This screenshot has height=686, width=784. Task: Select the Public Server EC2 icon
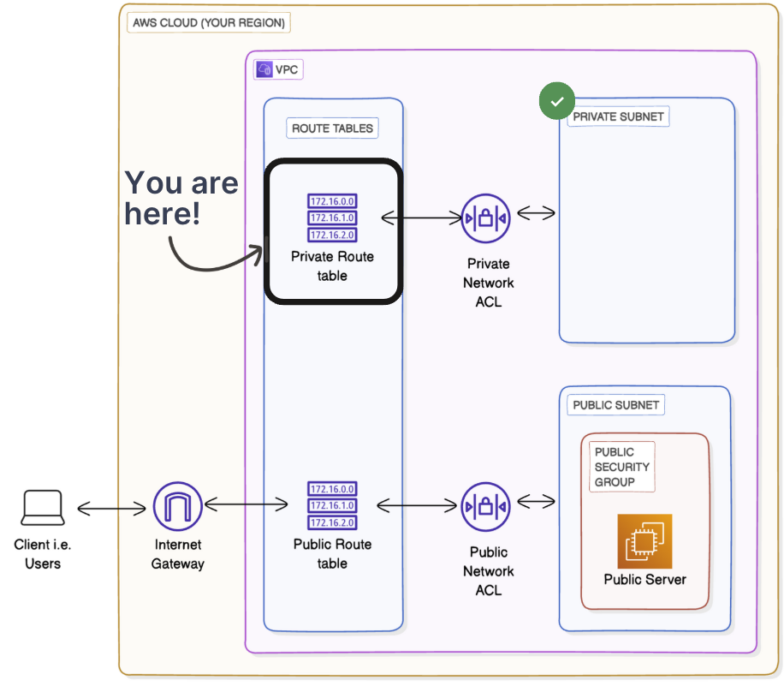pyautogui.click(x=644, y=541)
